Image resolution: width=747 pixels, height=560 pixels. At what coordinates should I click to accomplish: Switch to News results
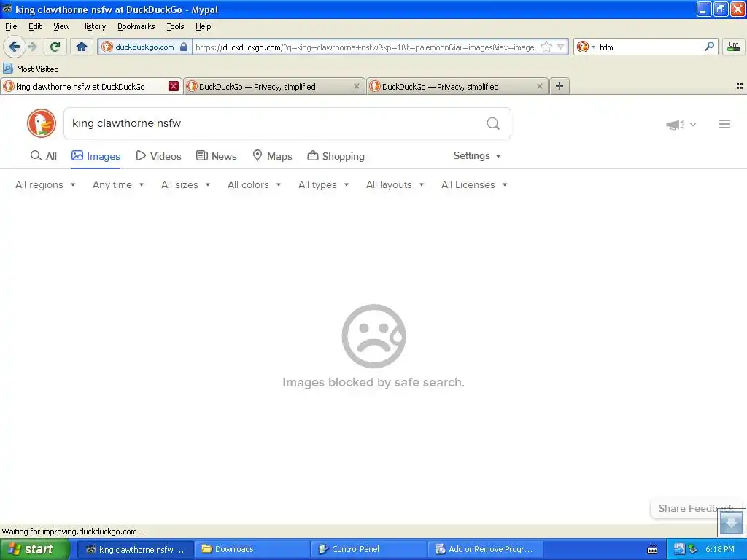pyautogui.click(x=216, y=156)
